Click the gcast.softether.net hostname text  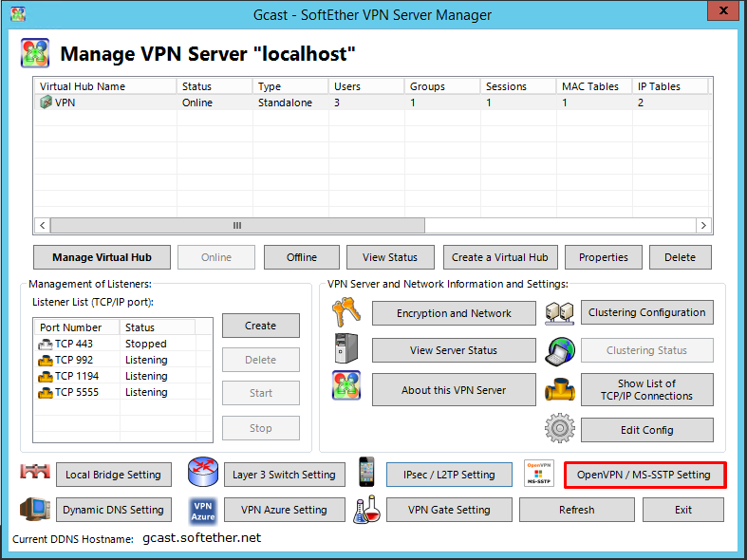[201, 537]
